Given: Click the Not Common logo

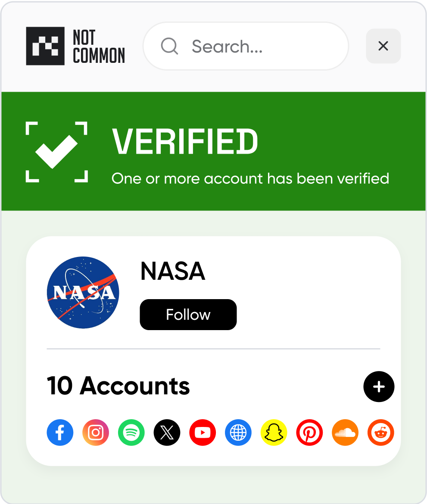Looking at the screenshot, I should point(75,46).
